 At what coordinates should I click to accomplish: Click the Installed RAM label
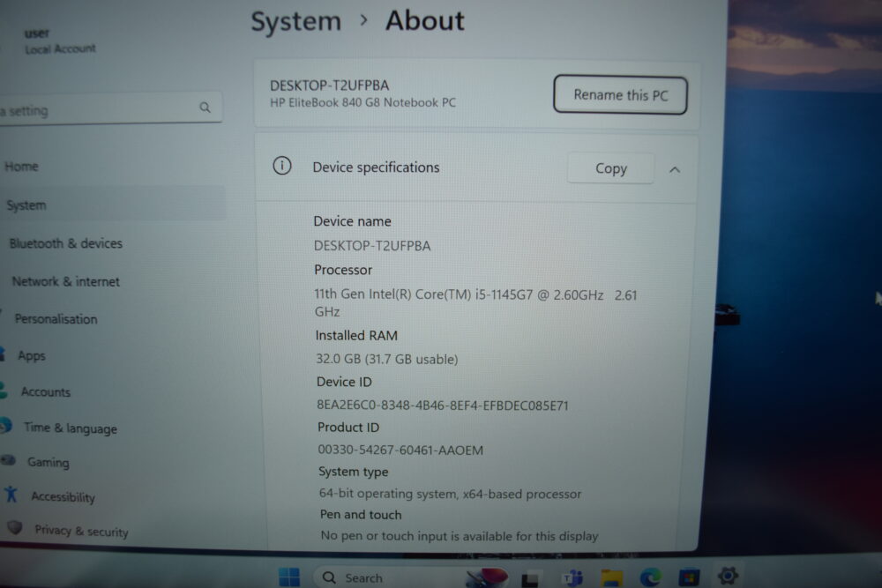point(356,336)
